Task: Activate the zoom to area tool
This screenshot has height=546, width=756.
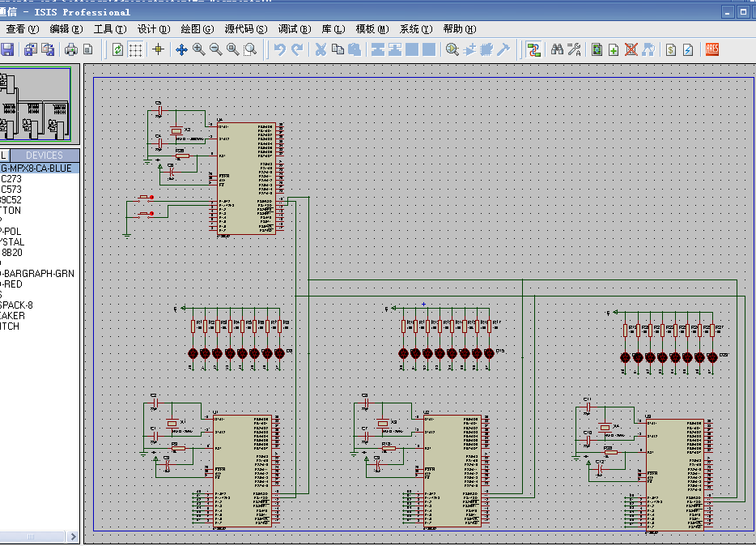Action: pos(250,49)
